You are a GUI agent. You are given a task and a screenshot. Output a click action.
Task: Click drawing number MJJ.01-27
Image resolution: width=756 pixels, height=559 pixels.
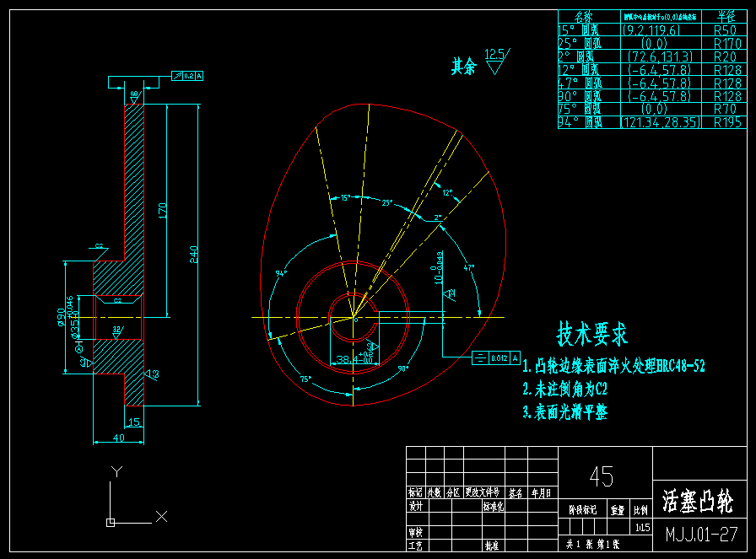click(701, 534)
